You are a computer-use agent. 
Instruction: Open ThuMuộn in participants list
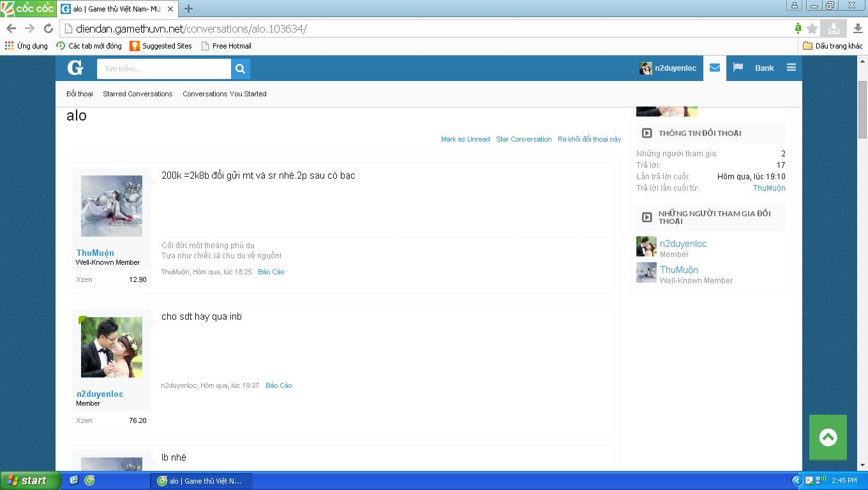tap(679, 270)
